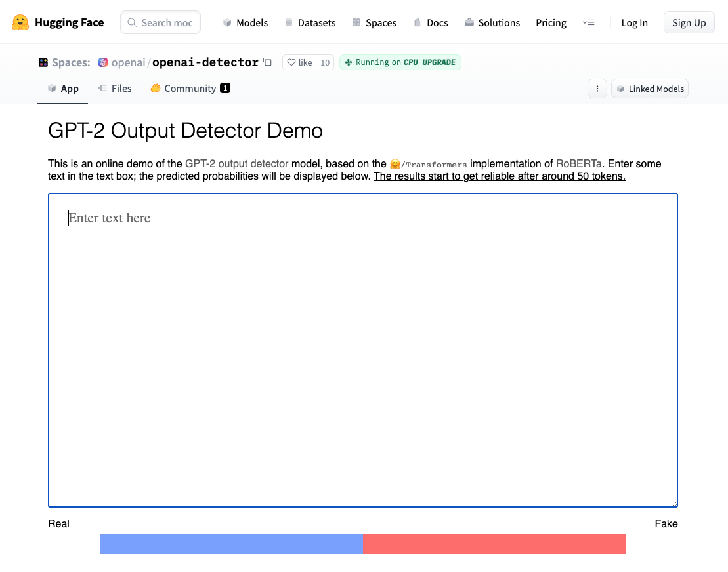The height and width of the screenshot is (572, 728).
Task: Open the extra navigation dropdown
Action: coord(589,22)
